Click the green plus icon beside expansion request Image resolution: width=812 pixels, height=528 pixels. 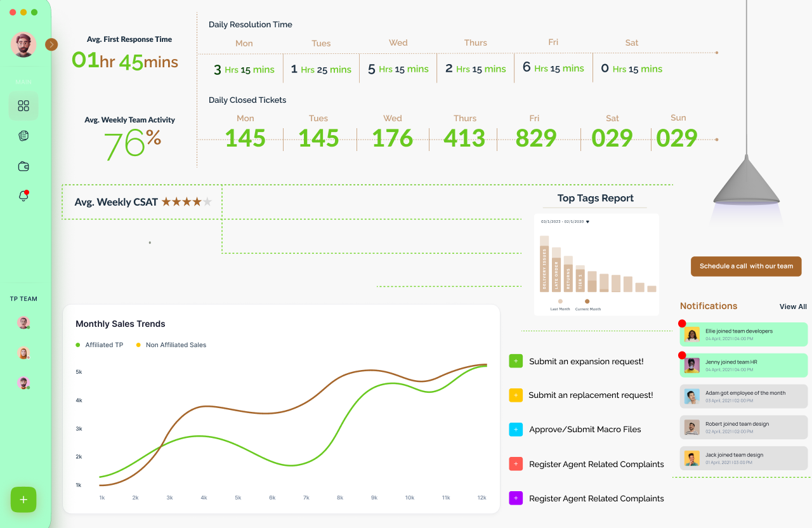click(515, 360)
